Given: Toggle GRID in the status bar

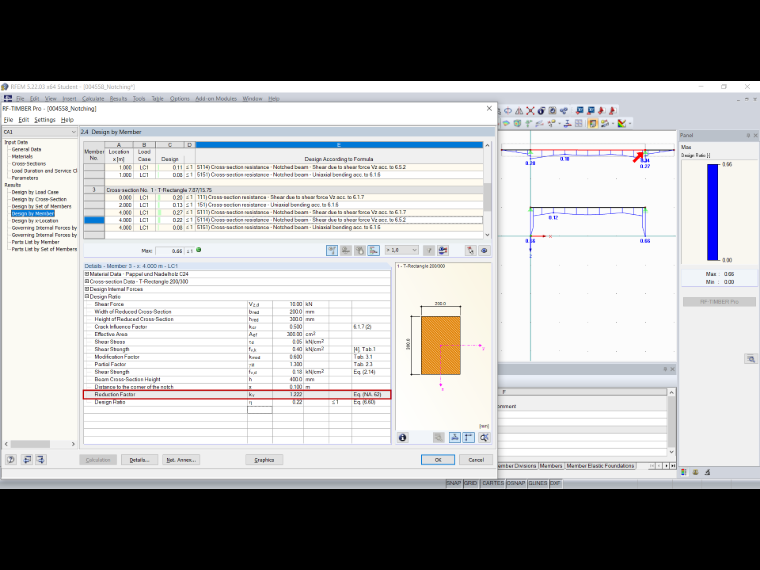Looking at the screenshot, I should coord(470,483).
